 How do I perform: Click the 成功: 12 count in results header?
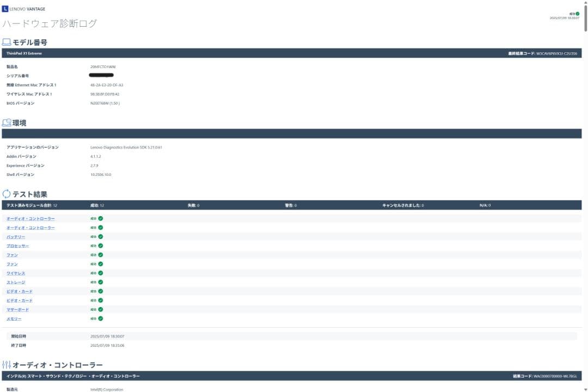click(97, 205)
